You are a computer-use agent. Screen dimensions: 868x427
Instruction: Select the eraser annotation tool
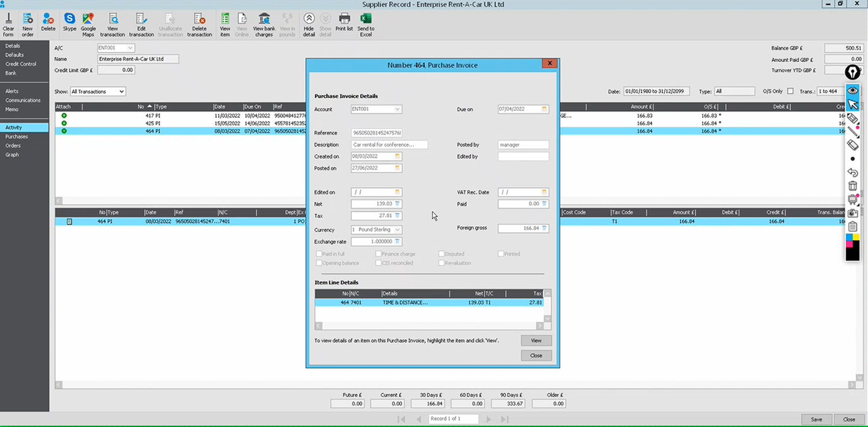click(x=852, y=145)
